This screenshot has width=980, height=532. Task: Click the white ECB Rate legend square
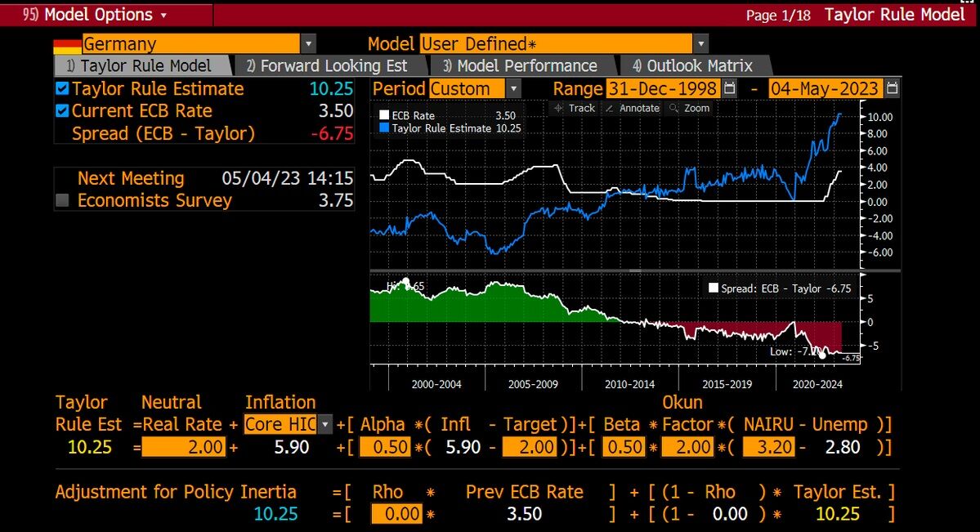(x=384, y=116)
